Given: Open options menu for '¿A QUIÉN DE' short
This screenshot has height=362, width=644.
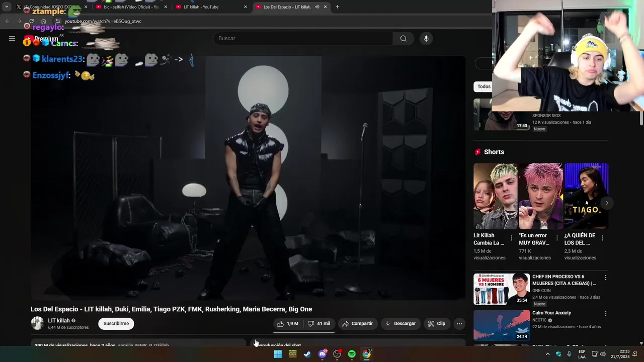Looking at the screenshot, I should pyautogui.click(x=602, y=238).
